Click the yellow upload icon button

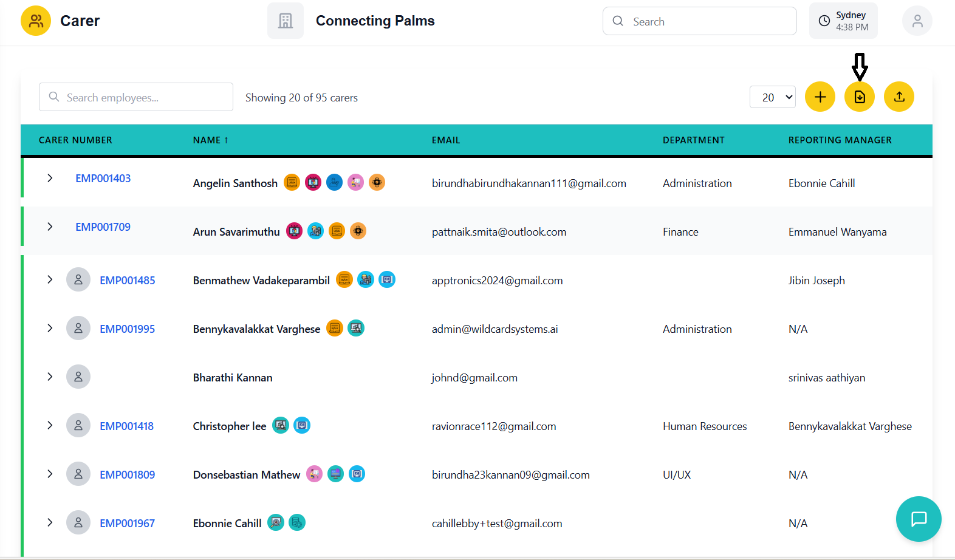pyautogui.click(x=899, y=97)
